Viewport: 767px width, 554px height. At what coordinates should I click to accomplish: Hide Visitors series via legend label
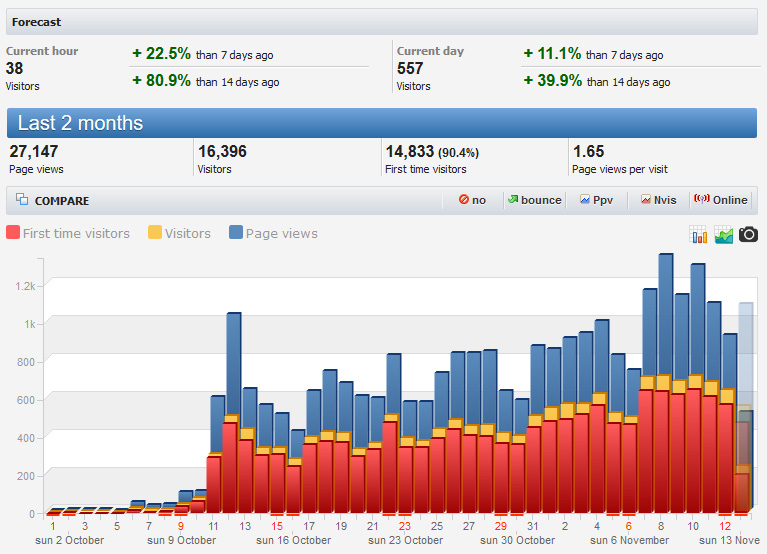pyautogui.click(x=188, y=234)
